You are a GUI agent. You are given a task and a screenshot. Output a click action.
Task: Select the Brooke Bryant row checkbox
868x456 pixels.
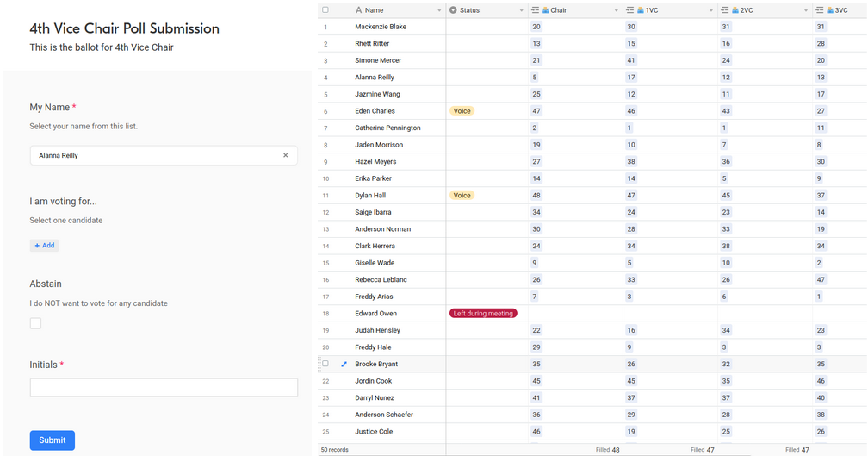325,364
